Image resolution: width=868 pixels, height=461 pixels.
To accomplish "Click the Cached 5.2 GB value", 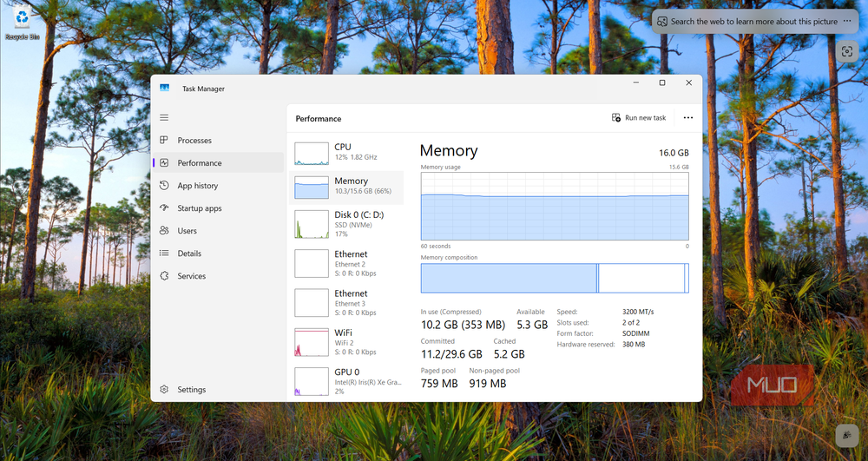I will coord(510,354).
